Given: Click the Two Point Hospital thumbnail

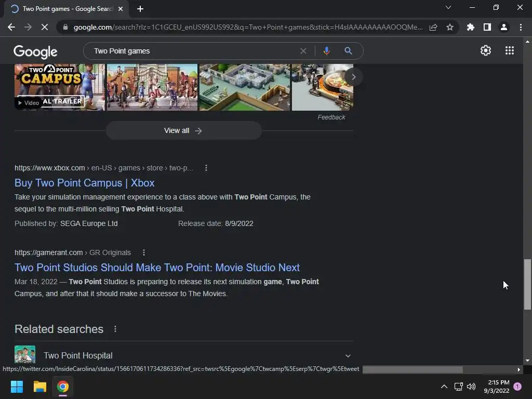Looking at the screenshot, I should pyautogui.click(x=25, y=354).
